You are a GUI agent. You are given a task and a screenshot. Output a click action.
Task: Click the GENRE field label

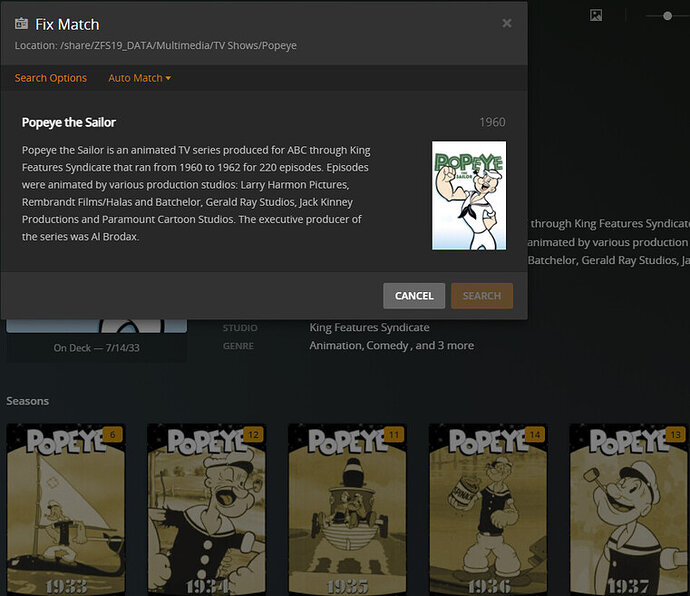point(238,346)
